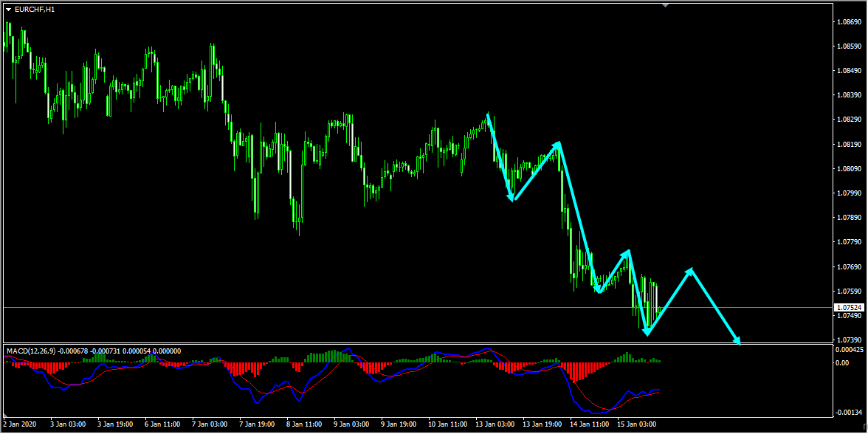Click the 6 Jan 11:00 time label
The height and width of the screenshot is (434, 868).
click(x=162, y=424)
